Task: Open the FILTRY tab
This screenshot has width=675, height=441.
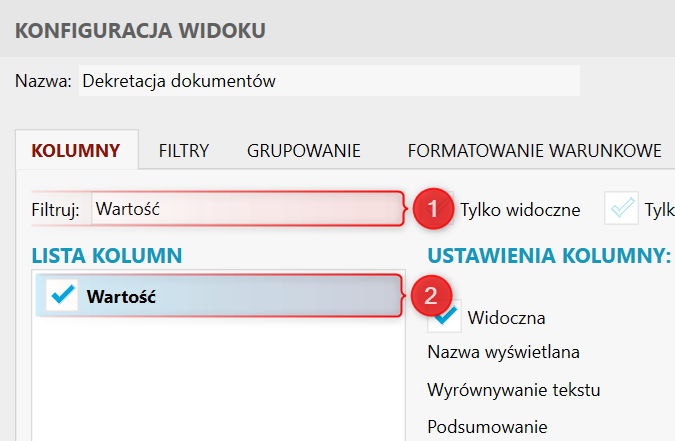Action: point(183,151)
